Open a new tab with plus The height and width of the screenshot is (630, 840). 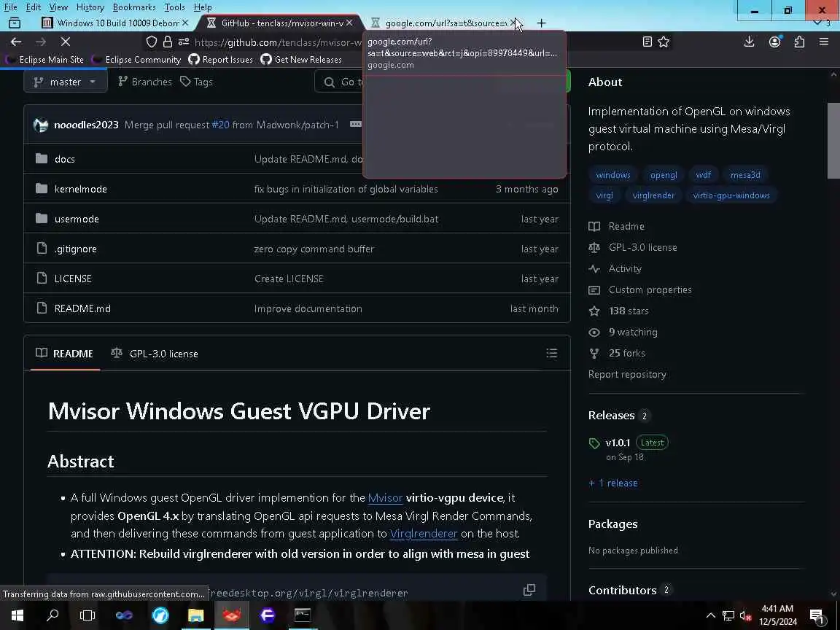point(541,23)
